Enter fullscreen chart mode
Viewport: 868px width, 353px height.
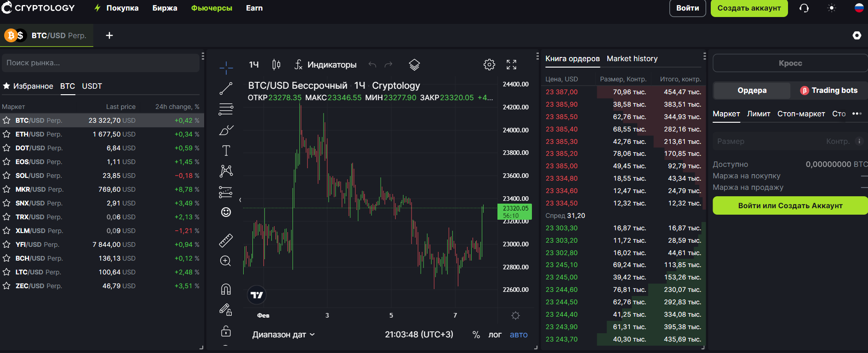[x=511, y=65]
